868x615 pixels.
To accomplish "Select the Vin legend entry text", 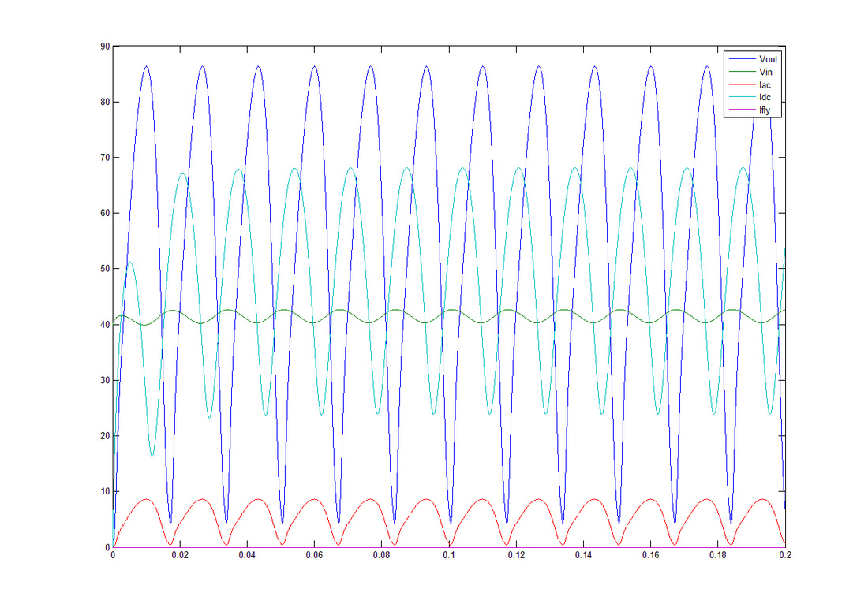I will [765, 72].
